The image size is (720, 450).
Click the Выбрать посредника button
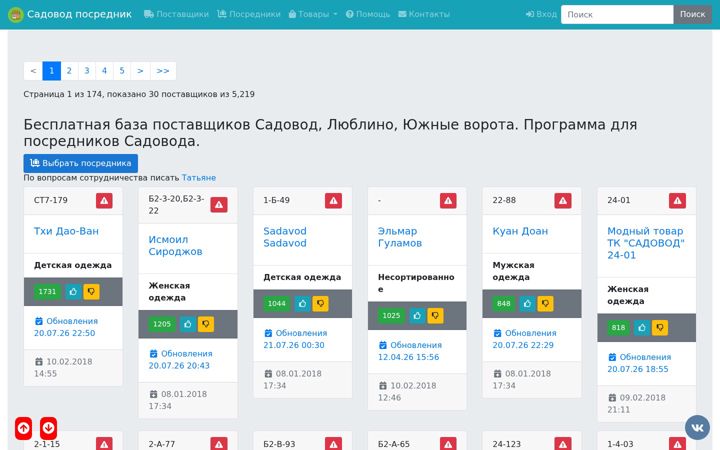click(81, 163)
